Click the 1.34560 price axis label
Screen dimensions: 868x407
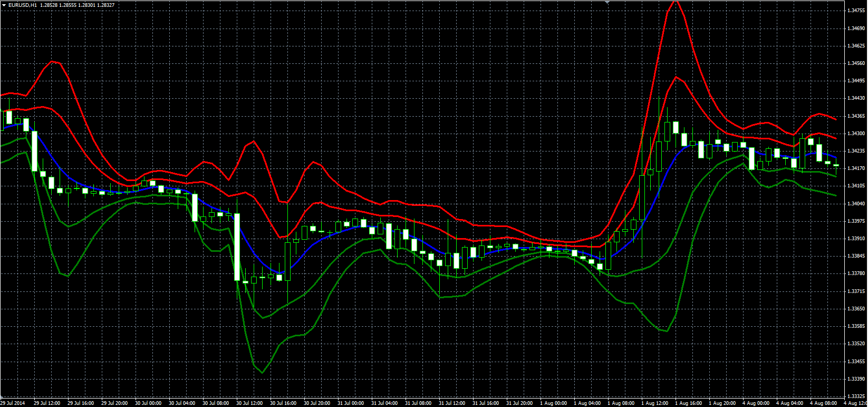[856, 63]
